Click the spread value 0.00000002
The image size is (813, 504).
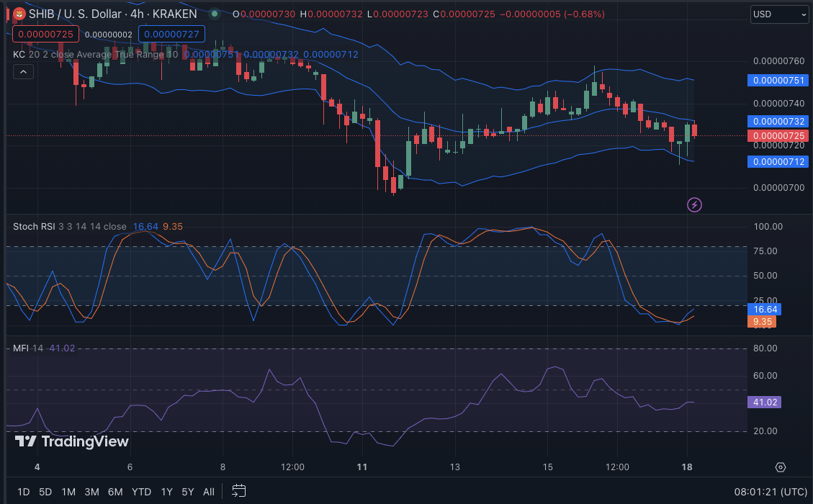click(x=108, y=35)
